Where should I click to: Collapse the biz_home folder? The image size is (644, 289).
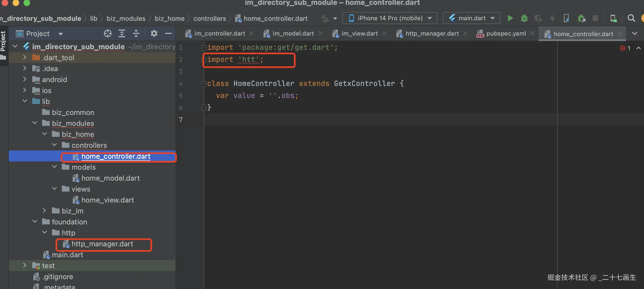click(45, 134)
